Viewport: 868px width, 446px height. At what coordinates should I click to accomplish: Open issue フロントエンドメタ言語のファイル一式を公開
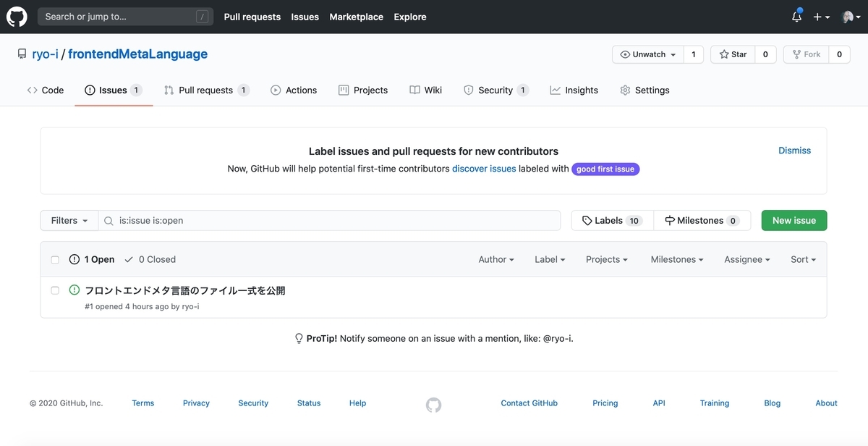pyautogui.click(x=185, y=290)
